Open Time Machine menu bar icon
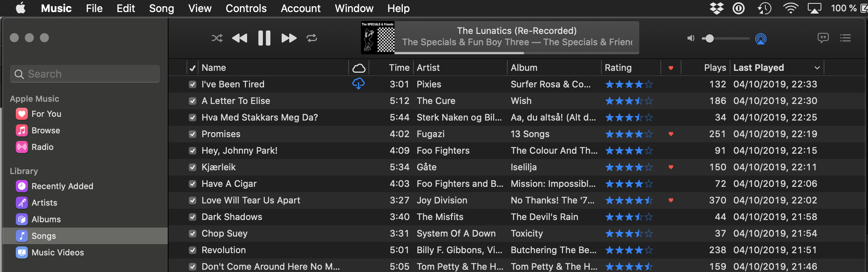The width and height of the screenshot is (868, 272). point(764,8)
